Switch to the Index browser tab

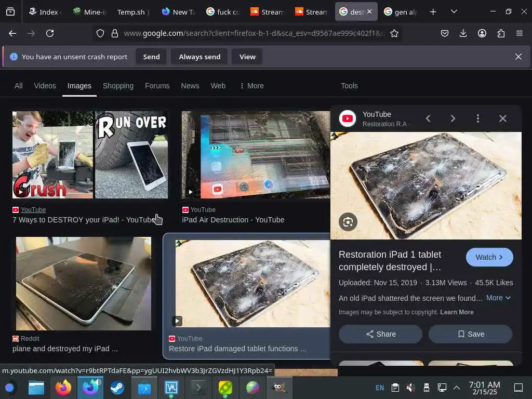(x=45, y=12)
